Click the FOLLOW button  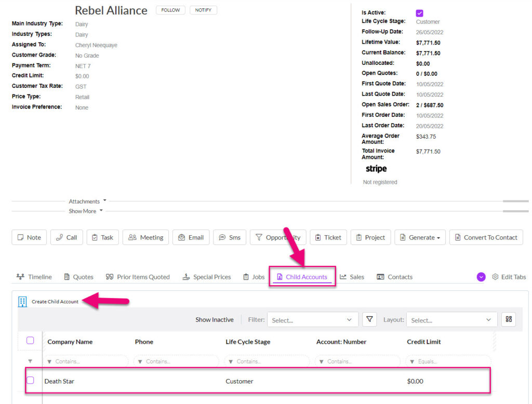tap(170, 10)
